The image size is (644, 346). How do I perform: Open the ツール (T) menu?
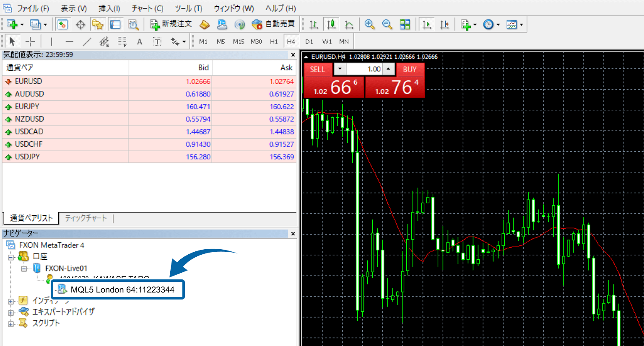click(x=189, y=8)
